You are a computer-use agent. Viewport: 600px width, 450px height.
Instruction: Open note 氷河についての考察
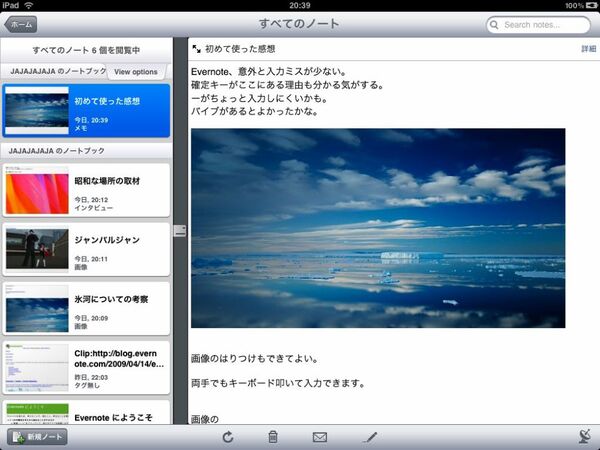pyautogui.click(x=86, y=308)
